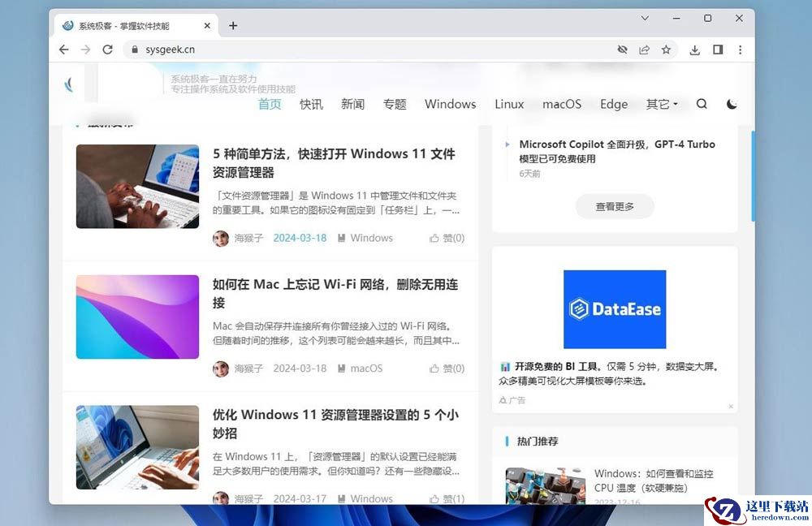Click the DataEase advertisement banner
The height and width of the screenshot is (526, 812).
(615, 309)
